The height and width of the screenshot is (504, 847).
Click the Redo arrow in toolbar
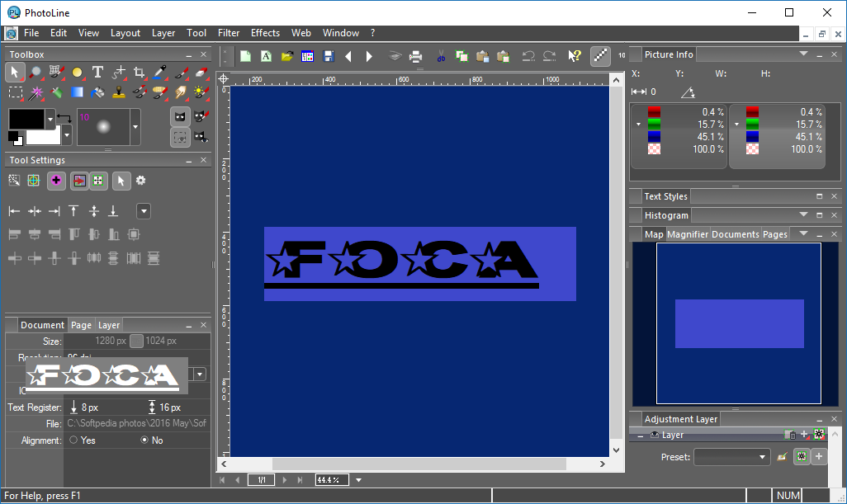tap(549, 56)
